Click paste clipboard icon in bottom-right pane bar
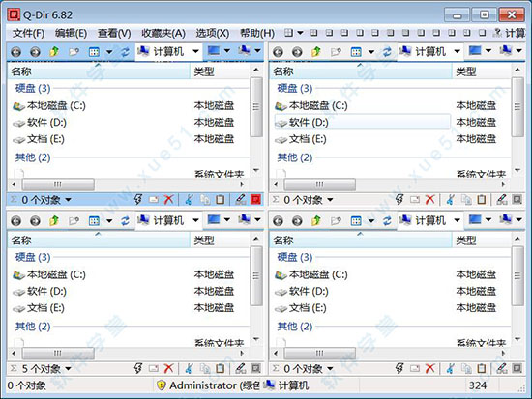This screenshot has width=532, height=399. click(x=482, y=368)
